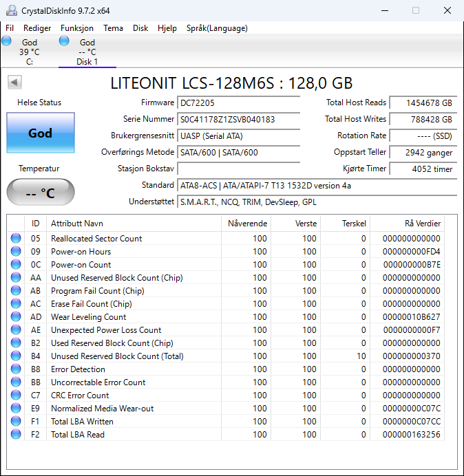This screenshot has width=464, height=476.
Task: Open the Språk(Language) menu
Action: tap(217, 28)
